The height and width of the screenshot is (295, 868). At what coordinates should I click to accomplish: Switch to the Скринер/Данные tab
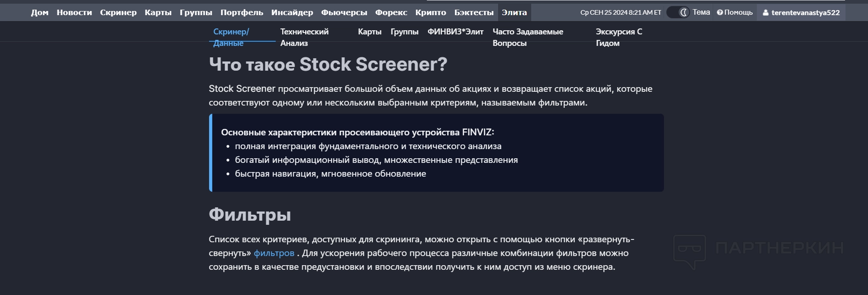(x=231, y=37)
